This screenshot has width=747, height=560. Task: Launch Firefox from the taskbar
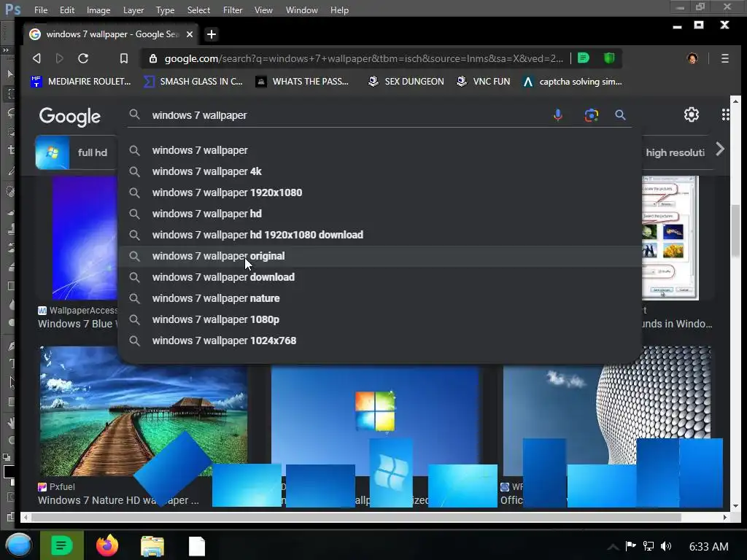(107, 545)
